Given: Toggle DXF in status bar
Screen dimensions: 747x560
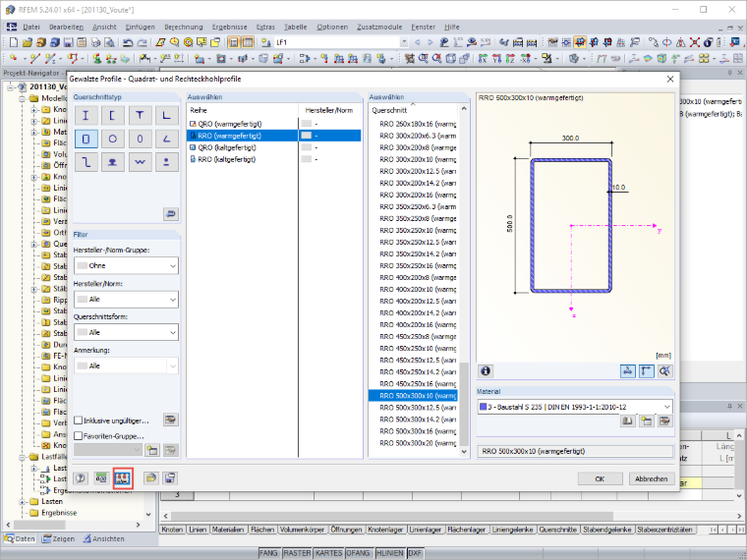Looking at the screenshot, I should (x=415, y=553).
